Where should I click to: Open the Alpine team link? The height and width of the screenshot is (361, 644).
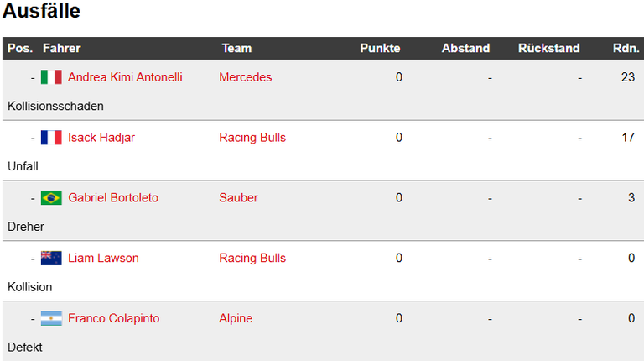tap(236, 318)
